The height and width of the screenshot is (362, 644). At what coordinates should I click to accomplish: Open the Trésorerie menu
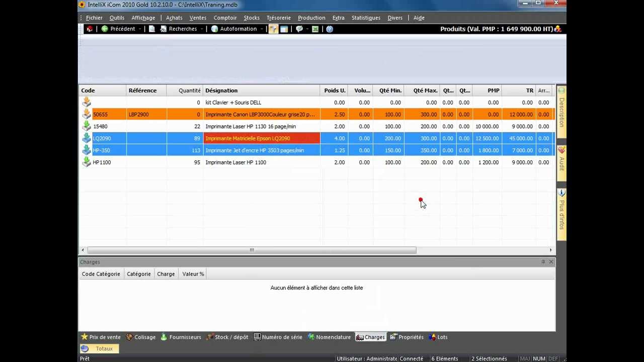(x=279, y=18)
